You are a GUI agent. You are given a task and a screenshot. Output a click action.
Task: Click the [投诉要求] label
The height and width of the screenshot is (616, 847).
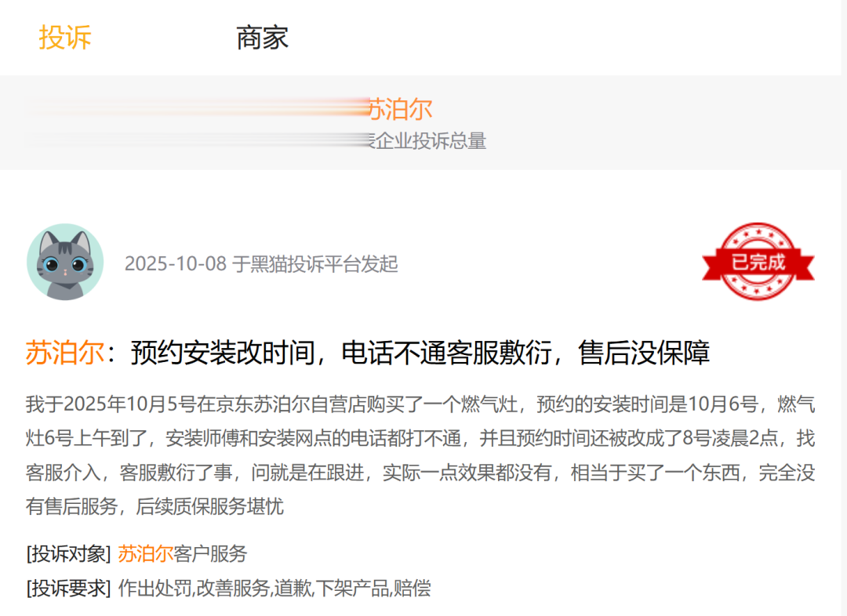click(x=68, y=588)
